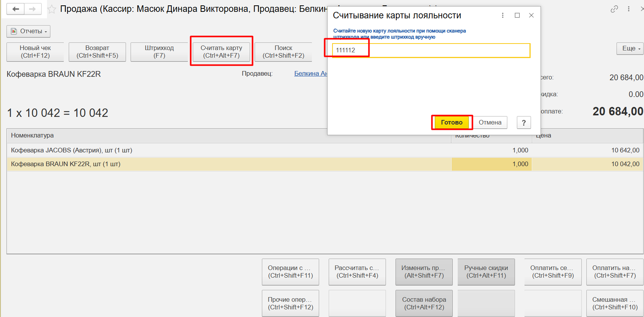The image size is (644, 317).
Task: Open the seller link Белкина
Action: click(310, 73)
